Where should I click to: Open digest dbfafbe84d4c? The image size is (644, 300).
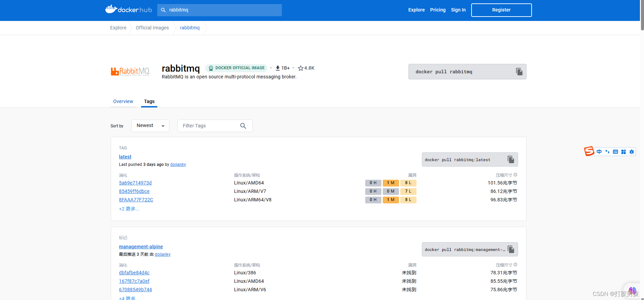[x=134, y=273]
